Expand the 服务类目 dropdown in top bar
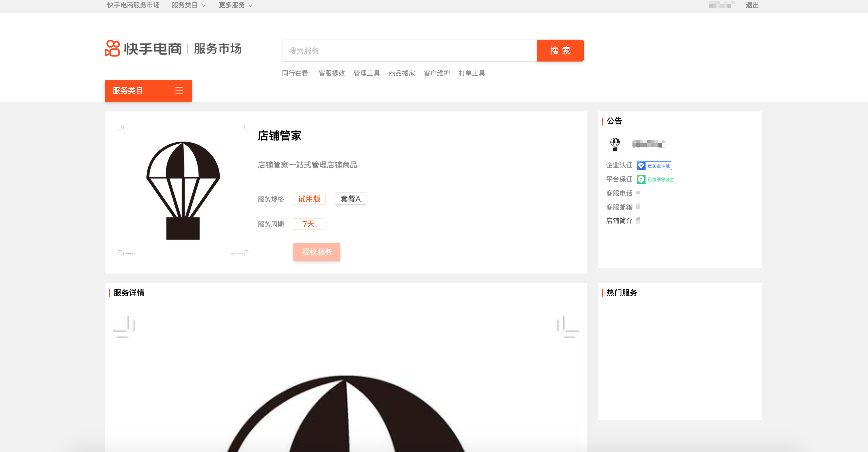The width and height of the screenshot is (868, 452). tap(189, 5)
